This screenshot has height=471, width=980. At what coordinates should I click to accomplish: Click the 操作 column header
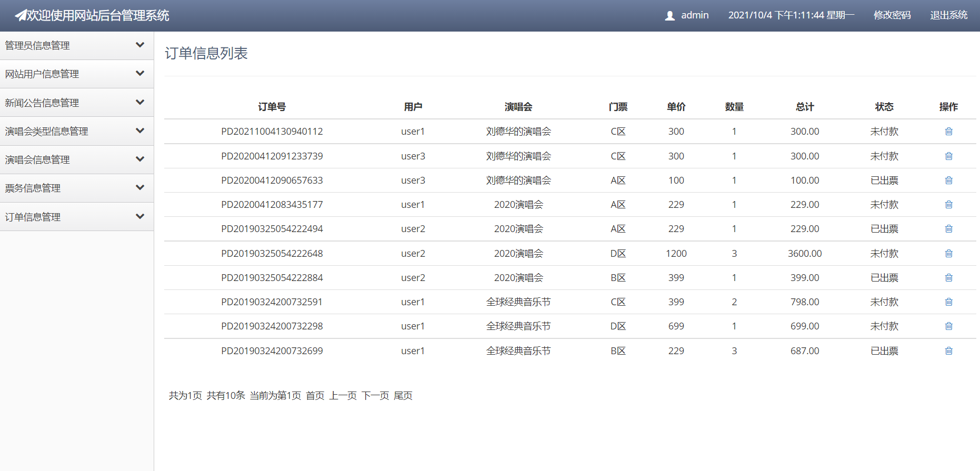[x=948, y=107]
